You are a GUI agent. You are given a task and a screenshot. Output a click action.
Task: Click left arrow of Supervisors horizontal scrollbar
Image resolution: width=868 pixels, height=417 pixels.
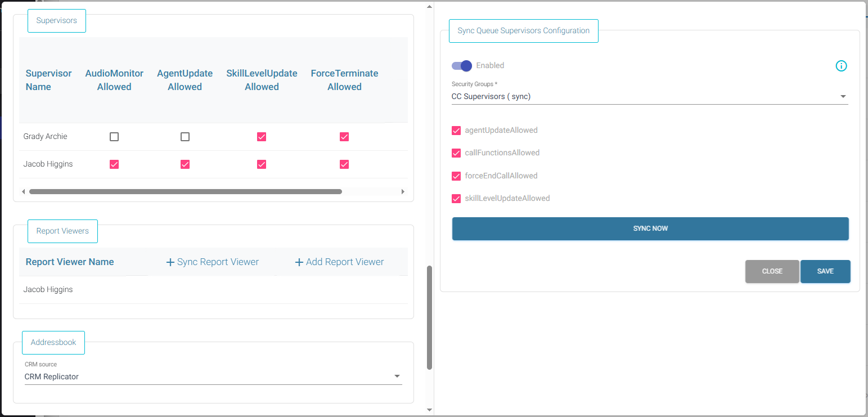point(23,192)
